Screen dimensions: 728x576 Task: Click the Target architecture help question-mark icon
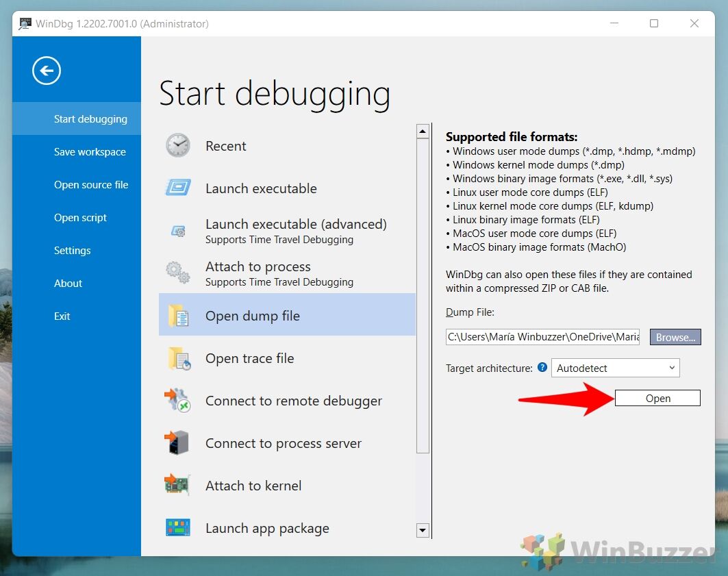(542, 368)
